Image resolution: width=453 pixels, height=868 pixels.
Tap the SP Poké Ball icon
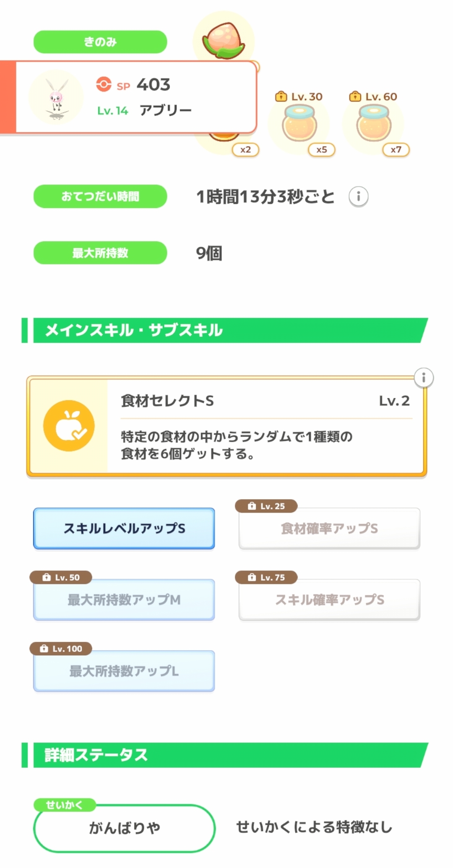coord(104,84)
